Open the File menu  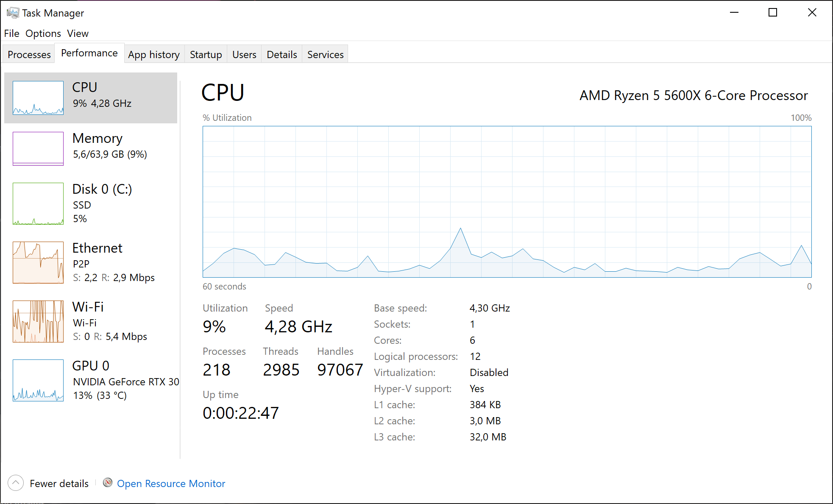click(x=11, y=33)
